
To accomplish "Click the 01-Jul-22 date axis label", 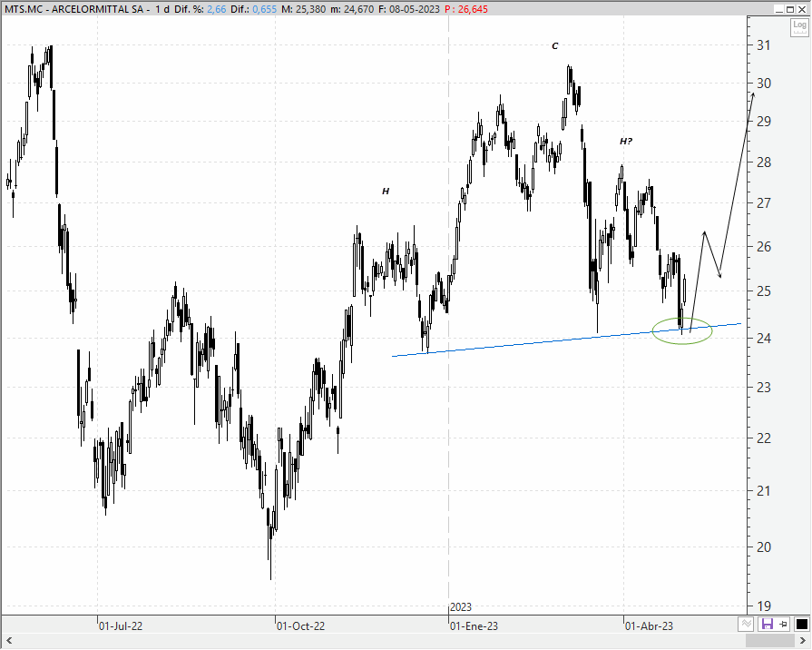I will click(121, 625).
